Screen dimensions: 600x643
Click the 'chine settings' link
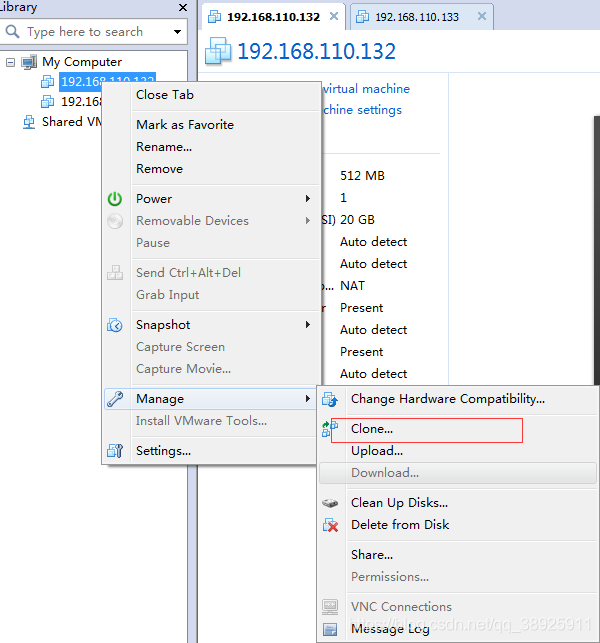click(363, 110)
